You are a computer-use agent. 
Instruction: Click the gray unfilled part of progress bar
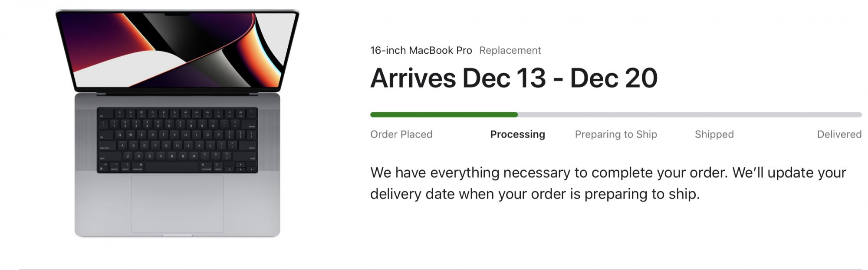(x=689, y=115)
